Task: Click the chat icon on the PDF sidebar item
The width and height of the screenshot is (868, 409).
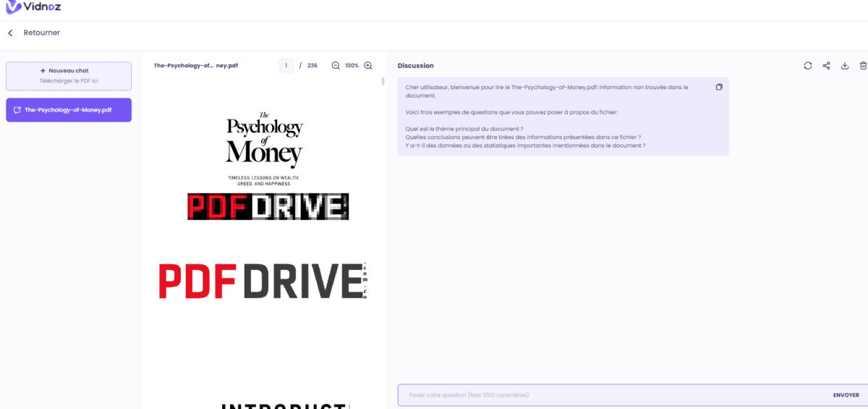Action: [17, 110]
